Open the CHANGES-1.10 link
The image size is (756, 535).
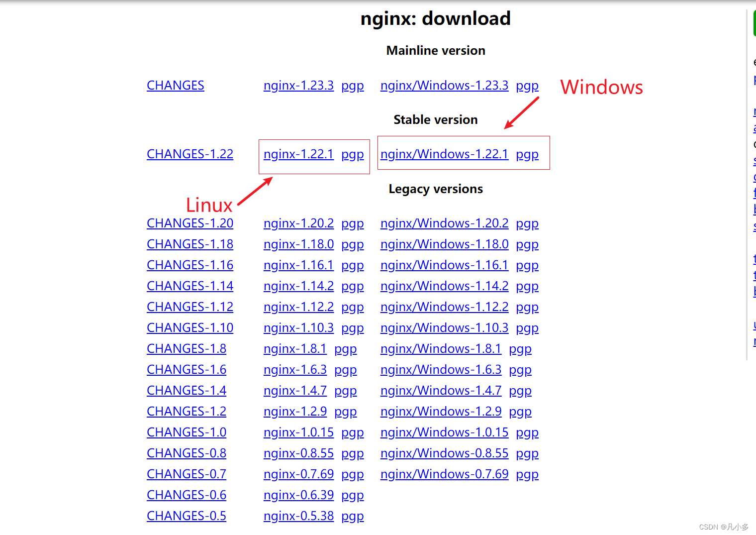(x=190, y=328)
